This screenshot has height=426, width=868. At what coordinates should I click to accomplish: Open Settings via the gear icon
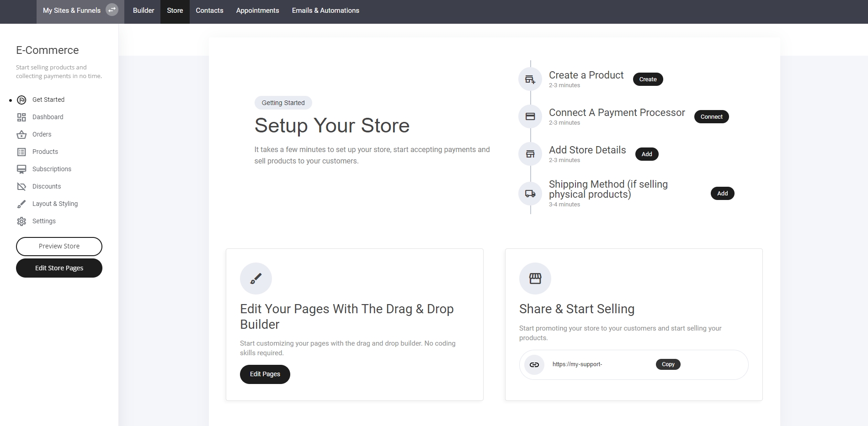pyautogui.click(x=21, y=221)
